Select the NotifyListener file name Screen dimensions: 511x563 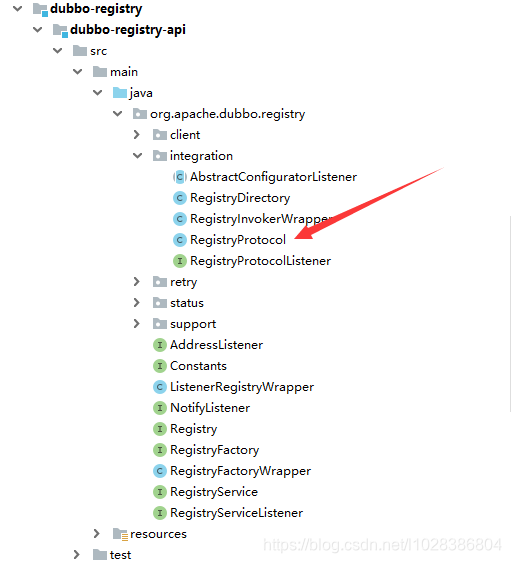pyautogui.click(x=210, y=408)
